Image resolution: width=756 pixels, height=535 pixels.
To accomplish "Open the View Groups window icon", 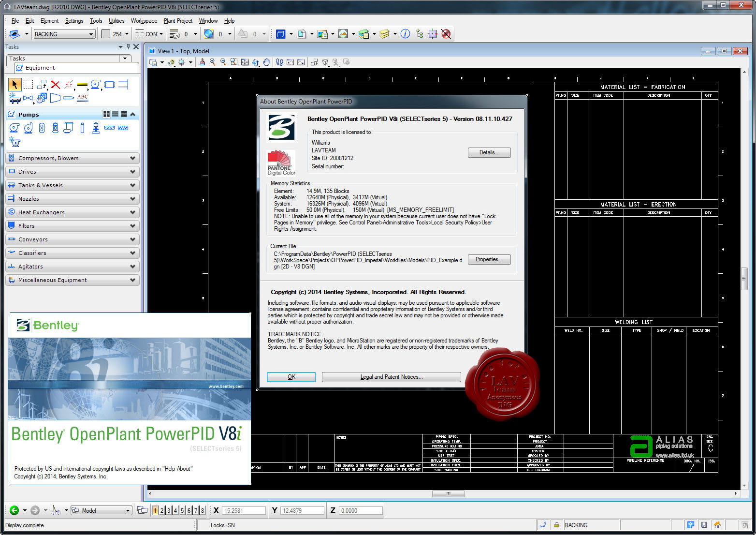I will 142,510.
